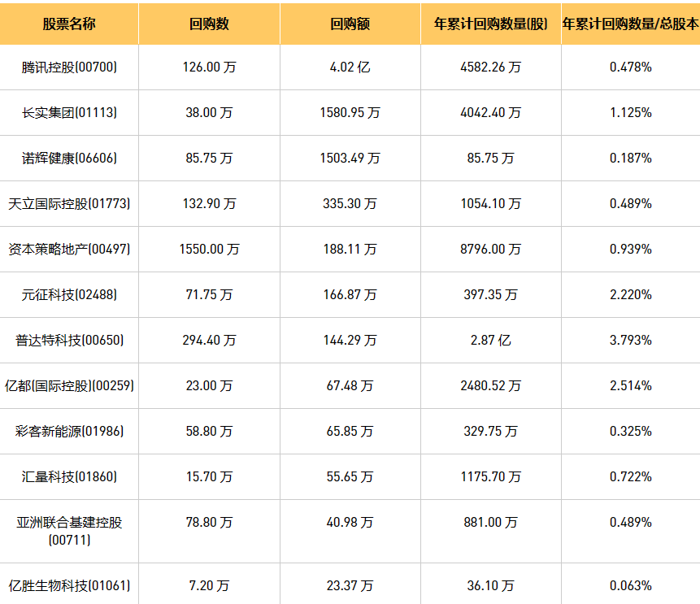
Task: Click the 2.87 亿 cumulative quantity cell
Action: point(490,341)
